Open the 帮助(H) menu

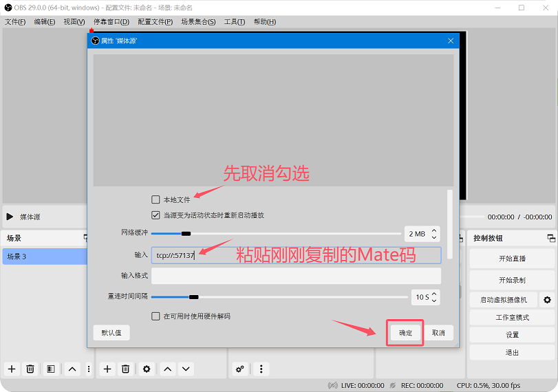265,22
